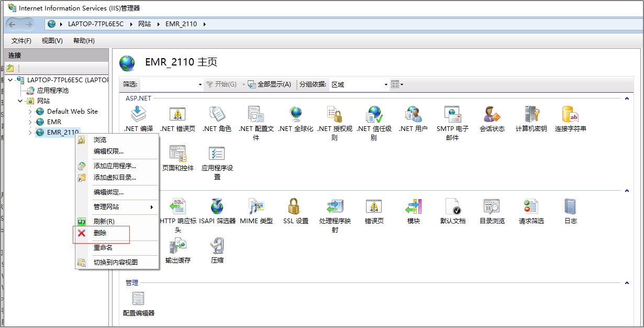Open the 计算机密钥 icon
Viewport: 644px width, 328px height.
[531, 114]
